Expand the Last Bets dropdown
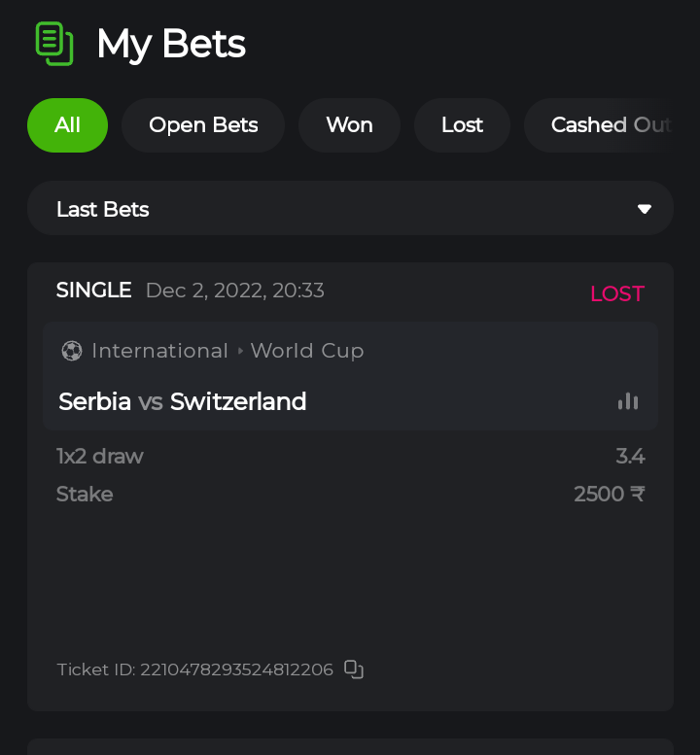 (350, 209)
